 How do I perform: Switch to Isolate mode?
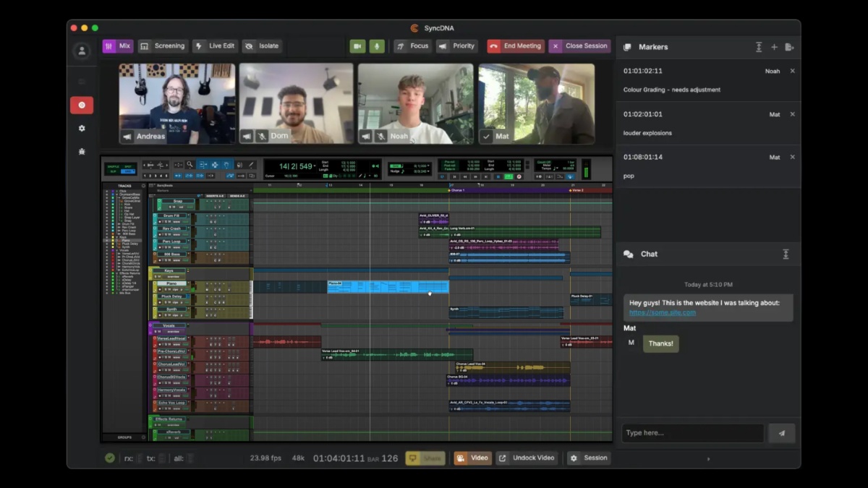[262, 46]
